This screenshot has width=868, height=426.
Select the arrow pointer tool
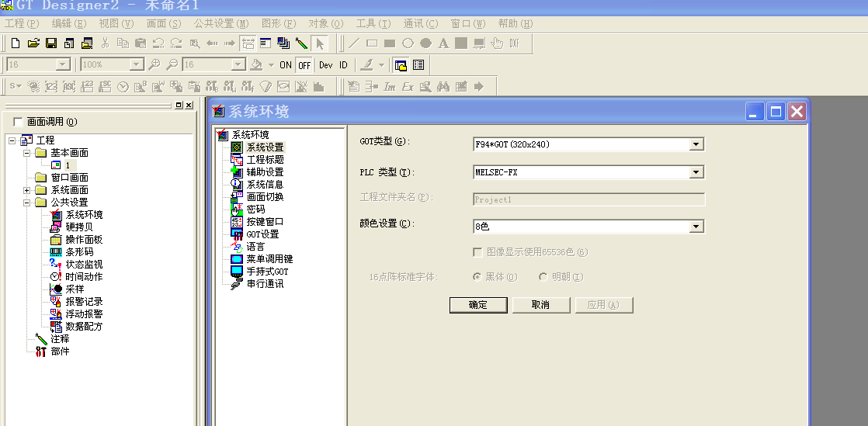pos(320,43)
